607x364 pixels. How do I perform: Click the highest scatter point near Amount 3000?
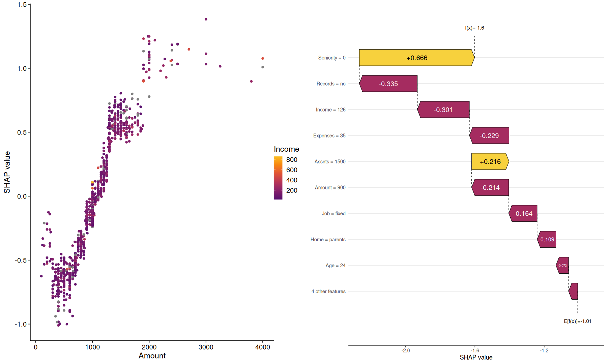point(206,19)
